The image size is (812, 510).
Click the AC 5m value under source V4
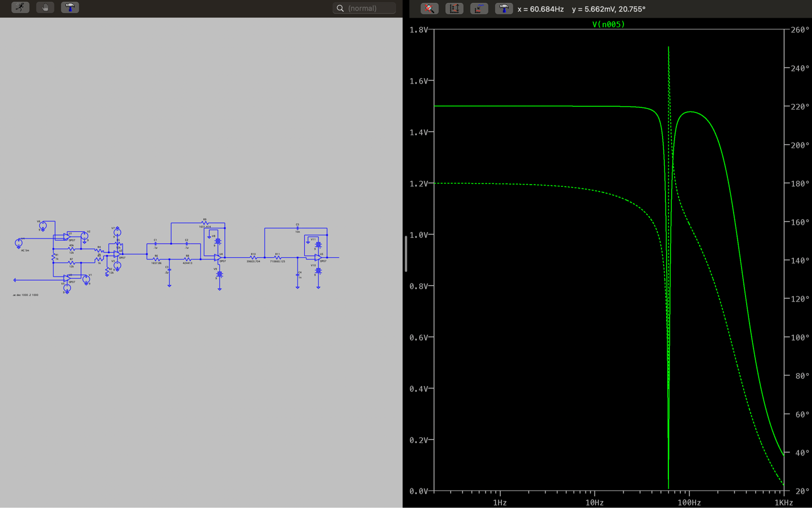pos(25,250)
